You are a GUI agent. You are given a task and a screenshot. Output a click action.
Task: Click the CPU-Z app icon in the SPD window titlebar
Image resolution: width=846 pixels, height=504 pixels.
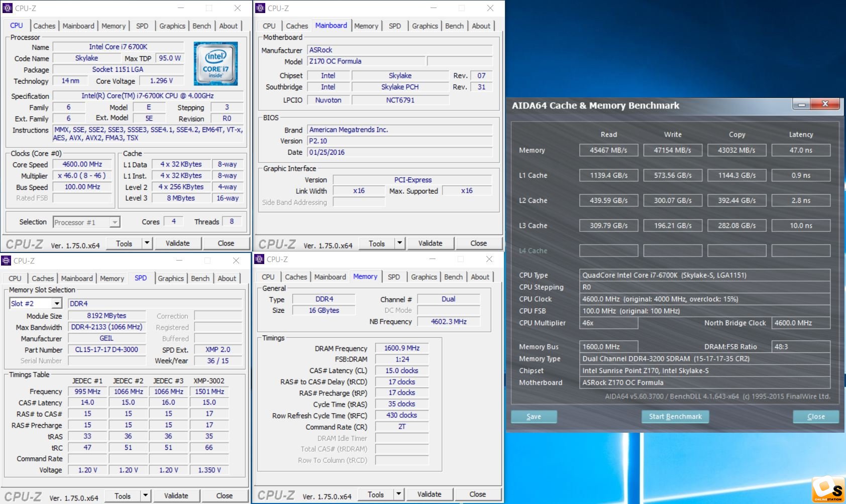(x=6, y=261)
